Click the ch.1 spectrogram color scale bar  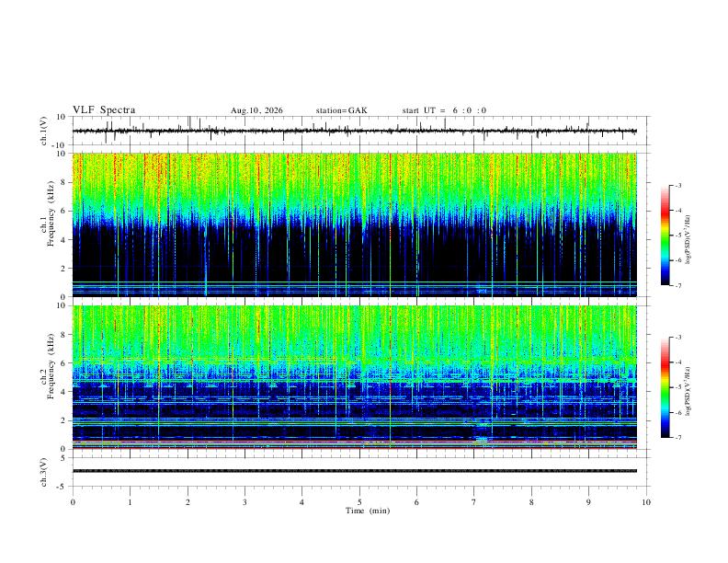tap(665, 236)
